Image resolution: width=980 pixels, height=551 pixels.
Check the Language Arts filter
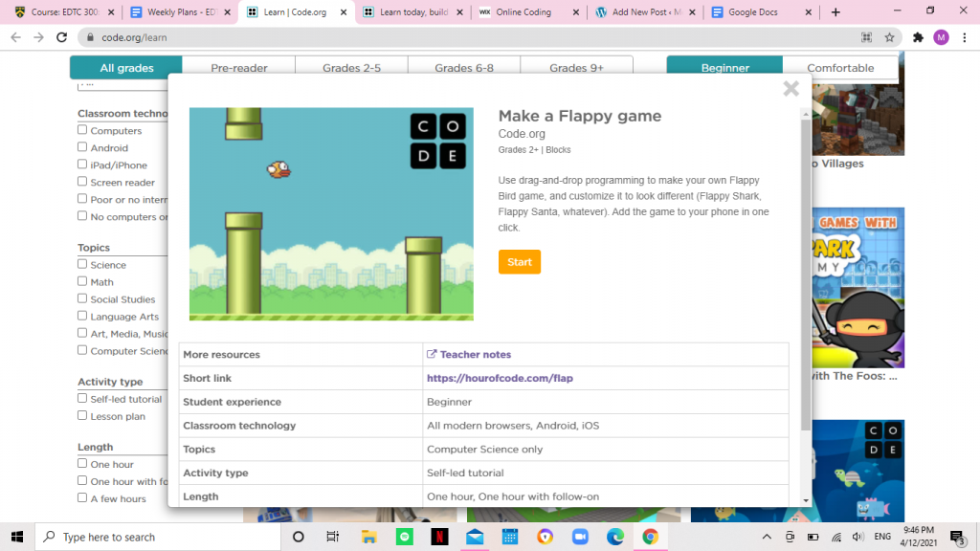click(82, 316)
